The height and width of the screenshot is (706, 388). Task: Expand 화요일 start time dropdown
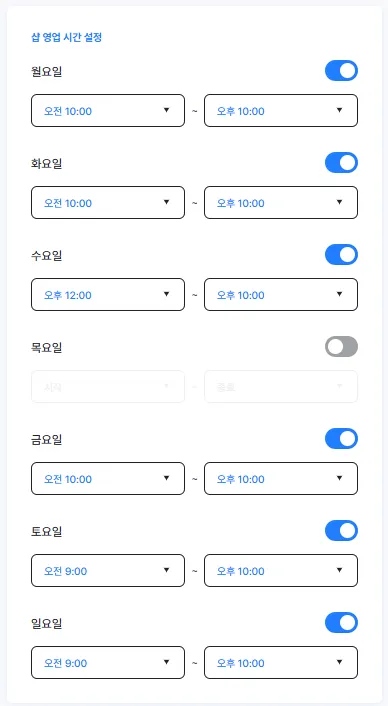pos(108,203)
